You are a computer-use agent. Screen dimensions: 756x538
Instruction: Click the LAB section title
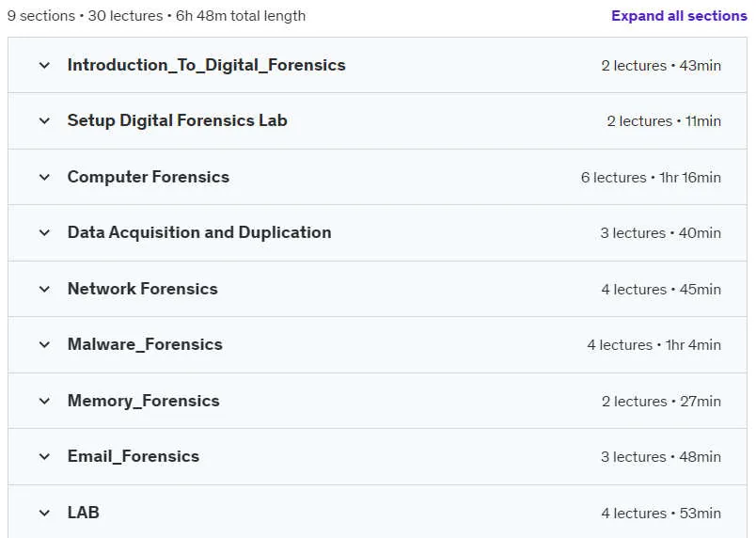pyautogui.click(x=84, y=513)
